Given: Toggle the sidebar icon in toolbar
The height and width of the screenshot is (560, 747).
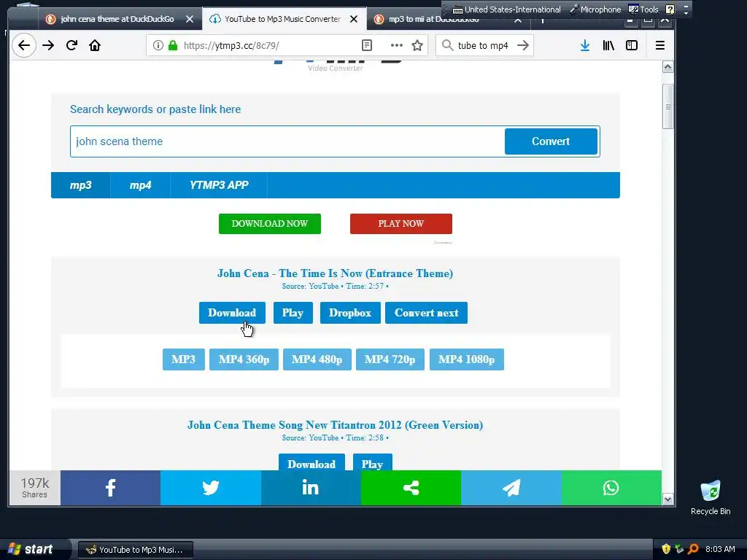Looking at the screenshot, I should [x=632, y=45].
